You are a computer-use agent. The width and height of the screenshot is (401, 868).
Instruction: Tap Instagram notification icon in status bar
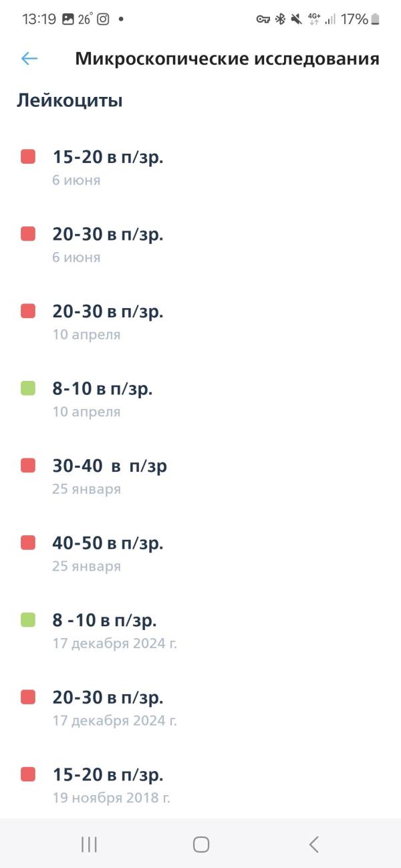pos(103,19)
